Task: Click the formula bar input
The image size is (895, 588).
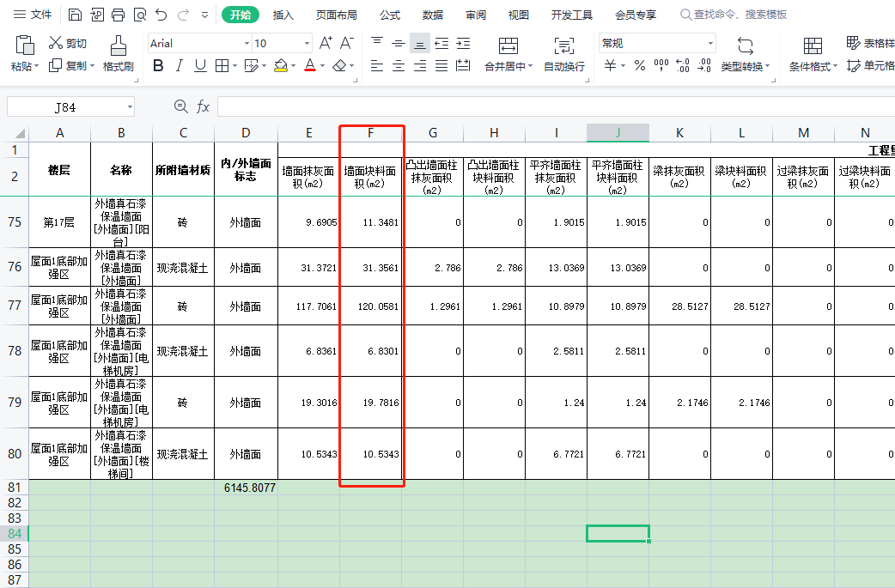Action: [556, 106]
